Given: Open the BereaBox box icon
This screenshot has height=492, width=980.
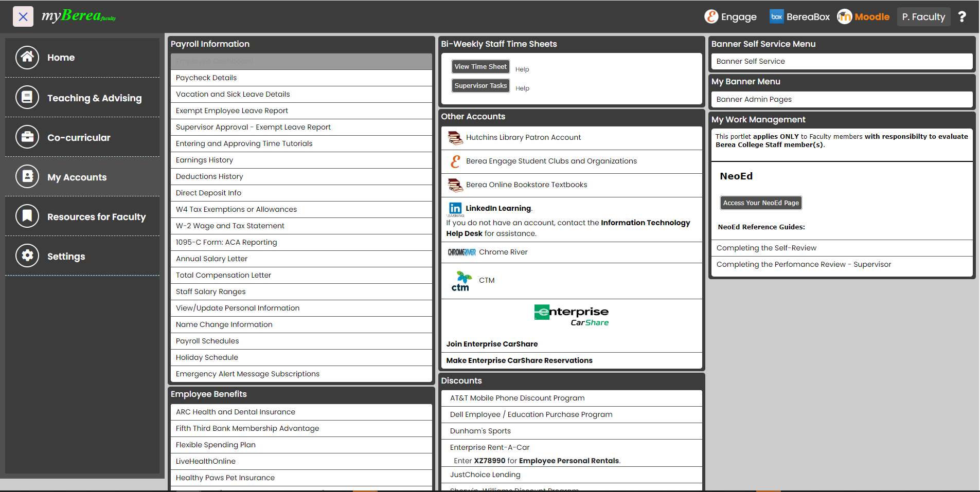Looking at the screenshot, I should coord(776,17).
